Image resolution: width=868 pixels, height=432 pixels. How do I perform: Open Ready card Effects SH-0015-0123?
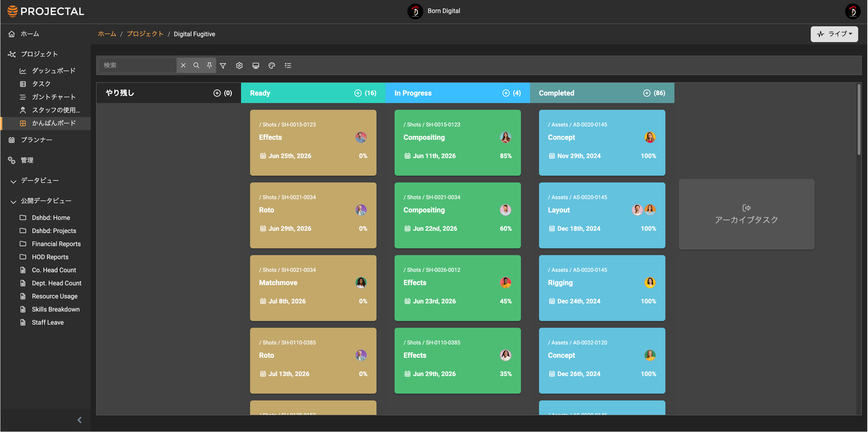313,143
